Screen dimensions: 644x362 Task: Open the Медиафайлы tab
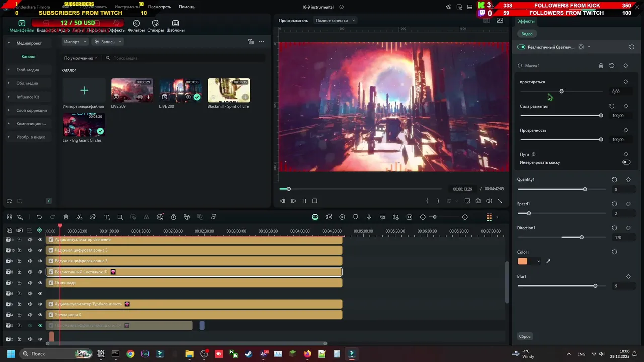tap(22, 26)
